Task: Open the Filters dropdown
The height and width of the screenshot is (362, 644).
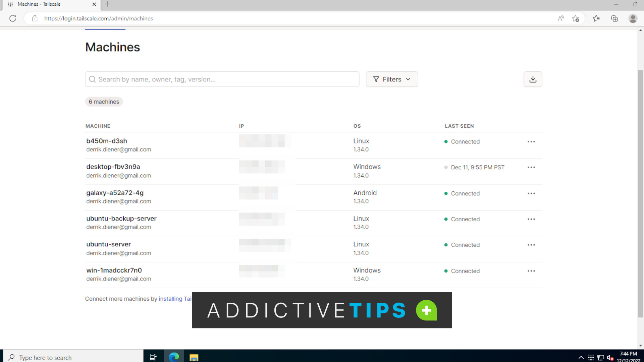Action: coord(392,79)
